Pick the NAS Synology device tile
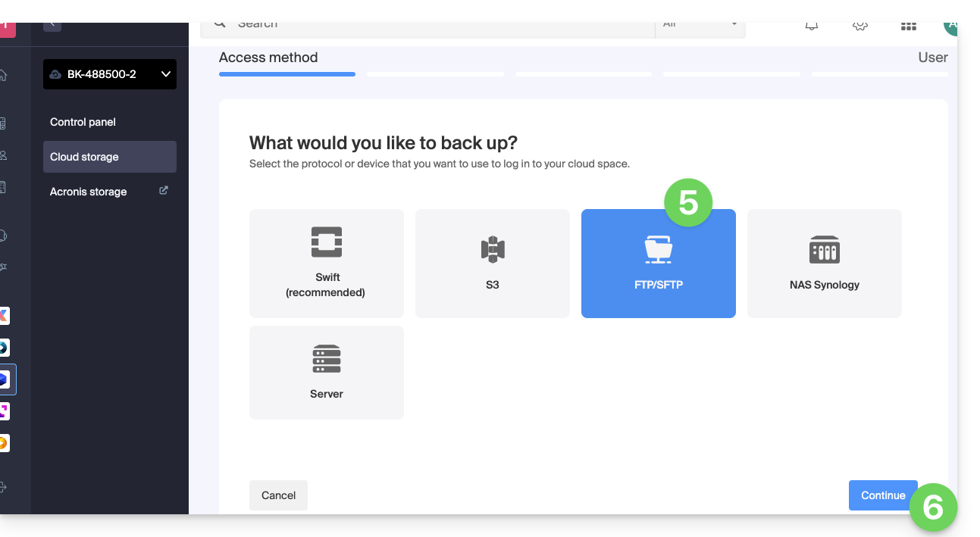 click(x=824, y=263)
